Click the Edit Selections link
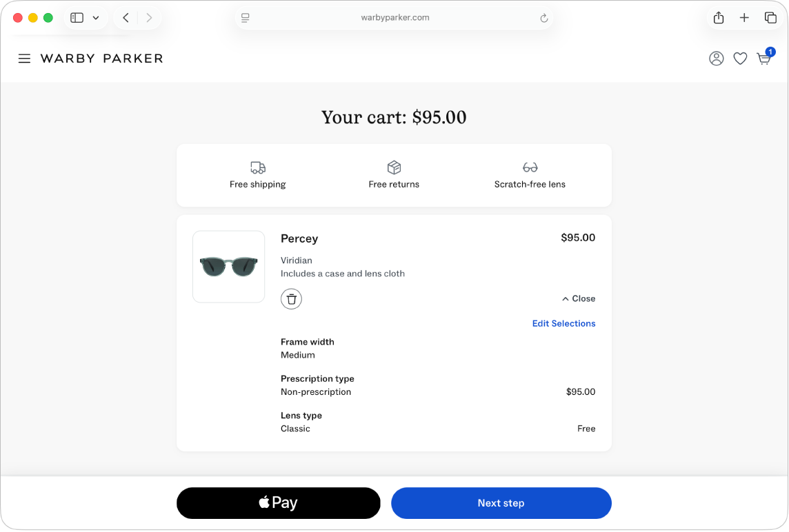 click(563, 323)
